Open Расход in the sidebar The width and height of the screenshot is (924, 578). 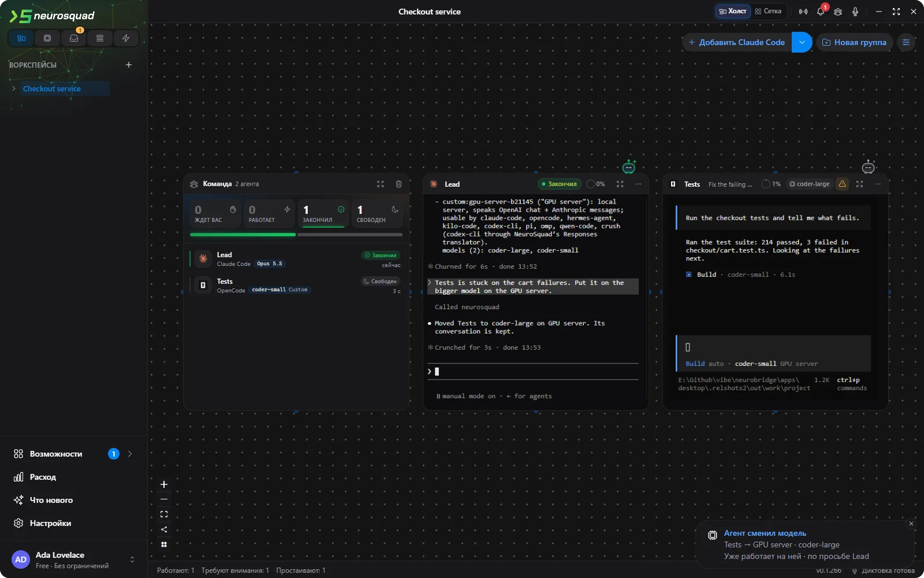[x=73, y=477]
